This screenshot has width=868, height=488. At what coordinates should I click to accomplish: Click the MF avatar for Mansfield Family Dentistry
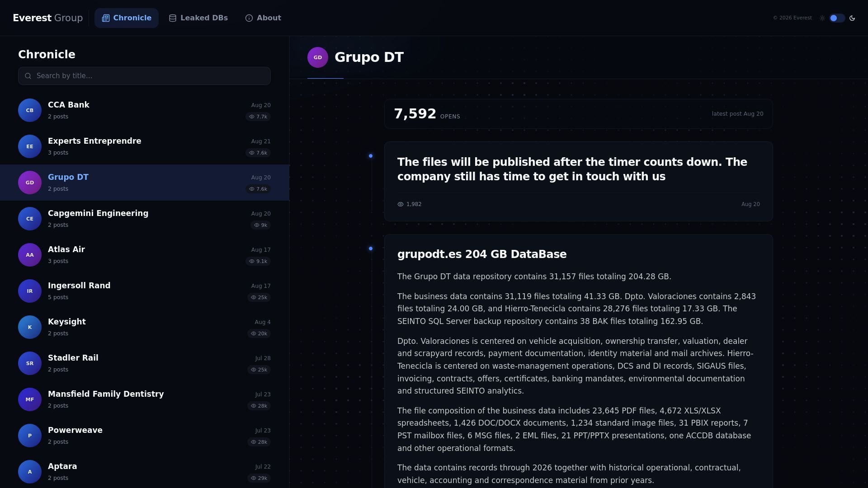point(30,399)
